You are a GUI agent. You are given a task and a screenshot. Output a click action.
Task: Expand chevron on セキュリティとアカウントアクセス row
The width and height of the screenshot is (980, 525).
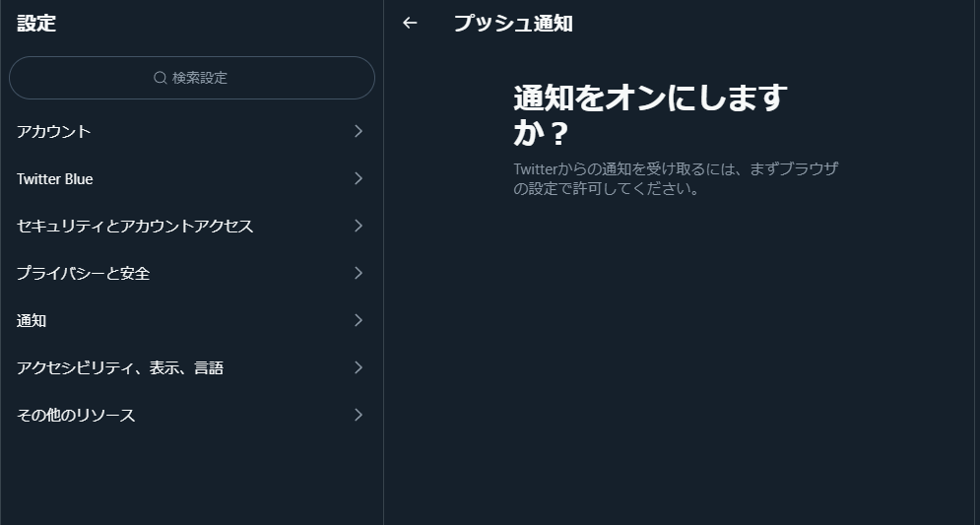click(x=359, y=225)
